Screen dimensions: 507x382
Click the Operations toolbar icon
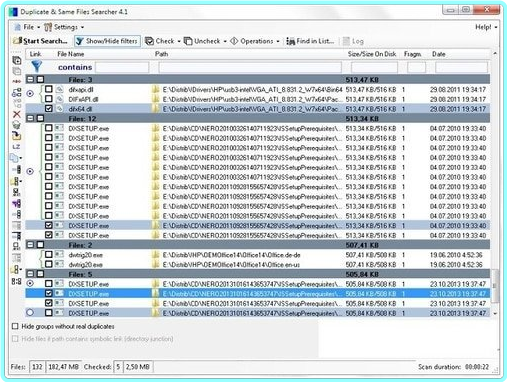coord(234,41)
